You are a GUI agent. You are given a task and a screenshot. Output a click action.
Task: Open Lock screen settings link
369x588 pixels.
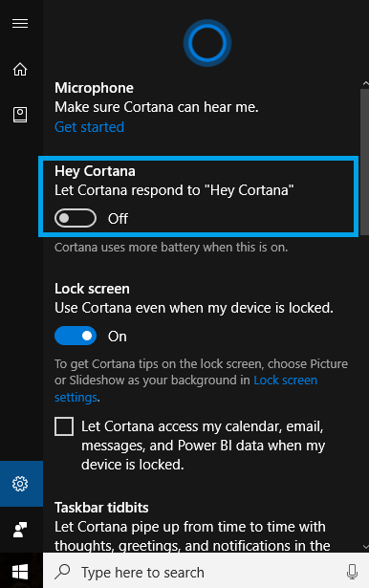point(186,388)
